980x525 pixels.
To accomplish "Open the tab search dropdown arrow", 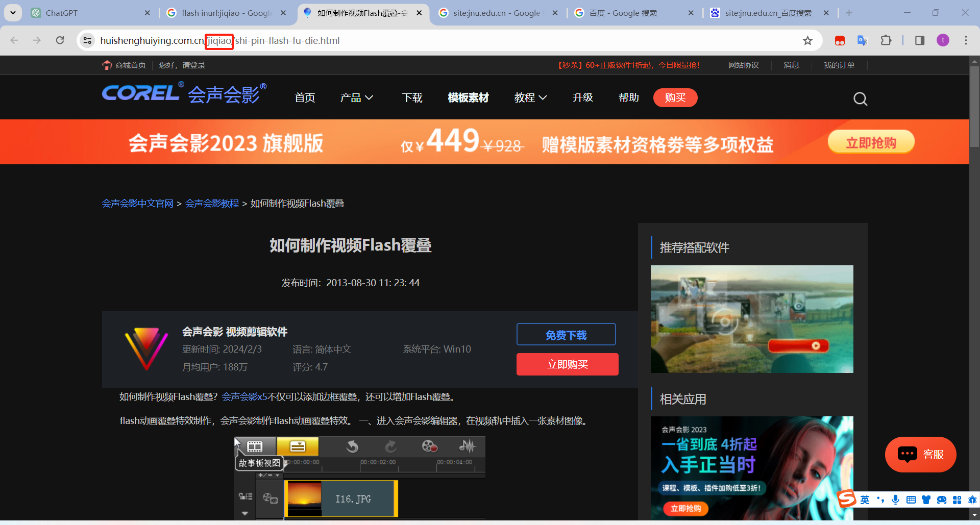I will [x=13, y=13].
